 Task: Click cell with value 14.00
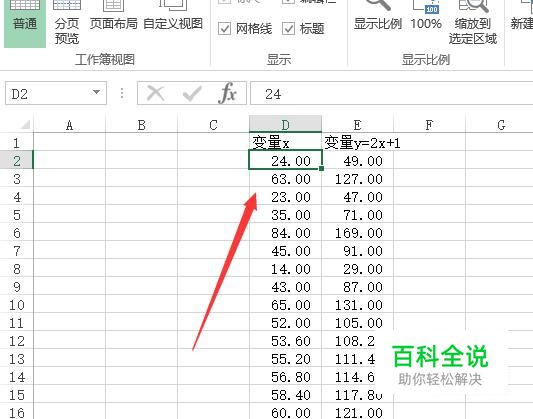pos(286,268)
